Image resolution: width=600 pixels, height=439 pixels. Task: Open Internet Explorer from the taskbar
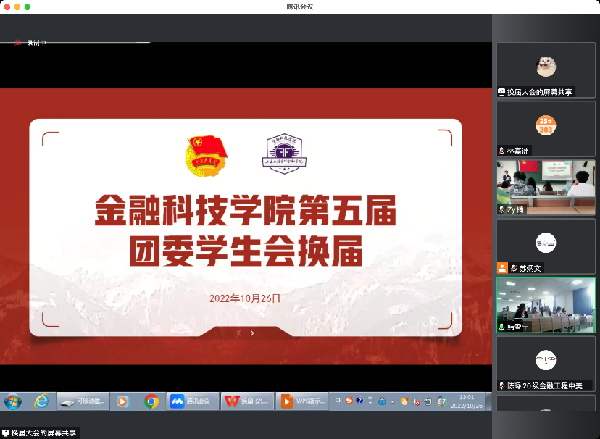(42, 401)
